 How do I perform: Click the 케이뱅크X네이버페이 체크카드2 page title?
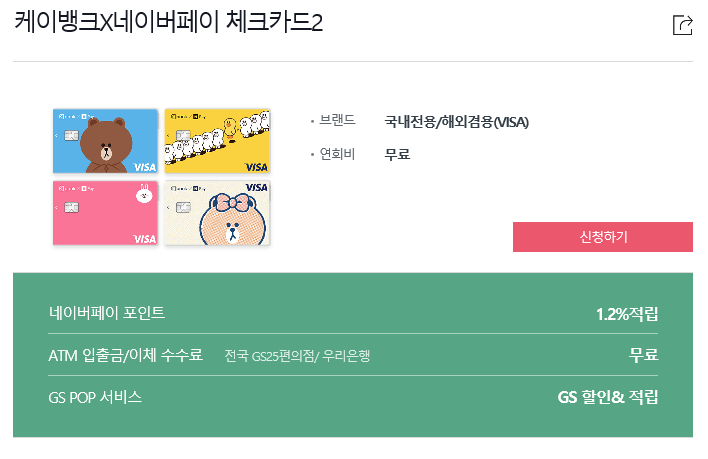click(168, 22)
